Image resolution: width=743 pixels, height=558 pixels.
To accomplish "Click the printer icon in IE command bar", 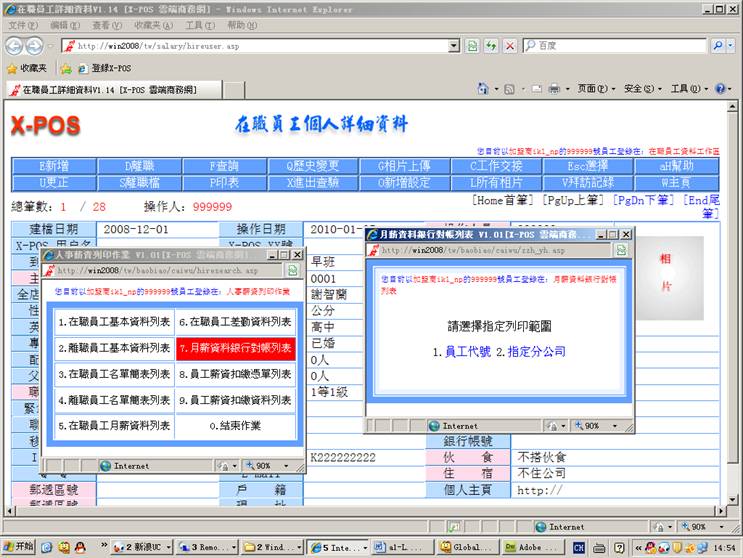I will coord(553,89).
